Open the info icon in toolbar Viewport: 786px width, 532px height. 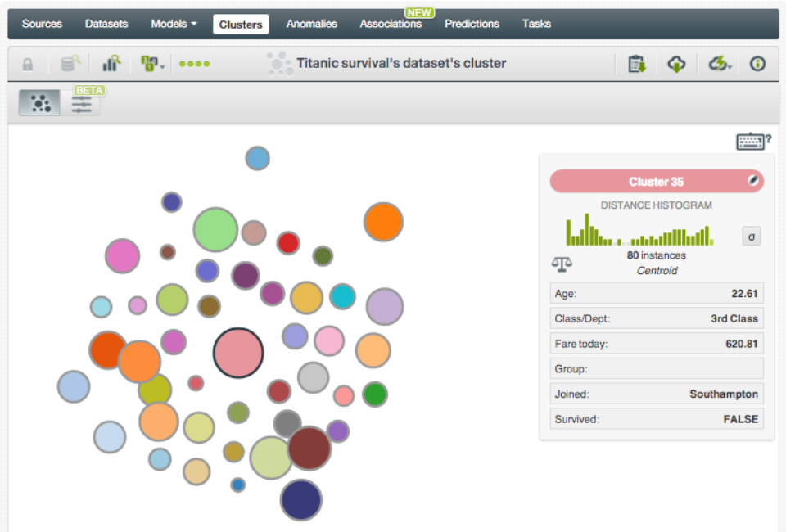coord(757,64)
